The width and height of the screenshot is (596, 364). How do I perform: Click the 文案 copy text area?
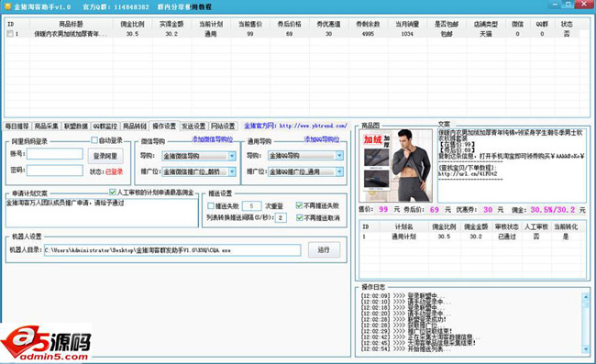[512, 166]
